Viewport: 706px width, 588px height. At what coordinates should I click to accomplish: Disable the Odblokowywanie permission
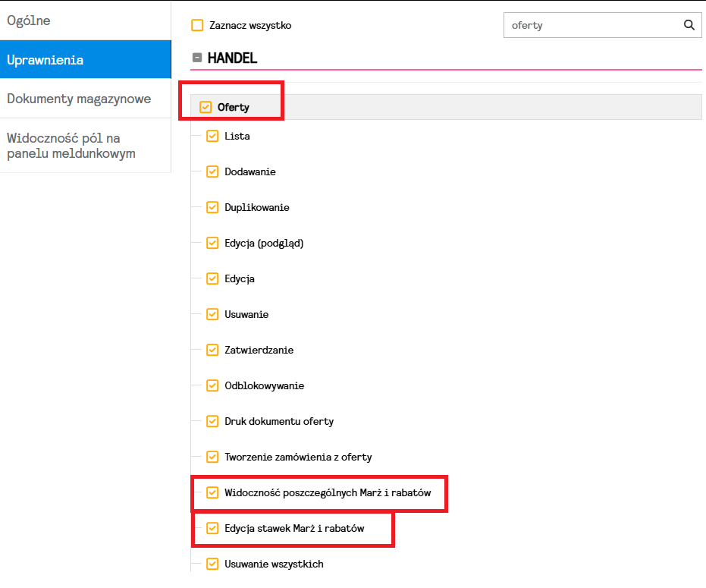(x=212, y=386)
